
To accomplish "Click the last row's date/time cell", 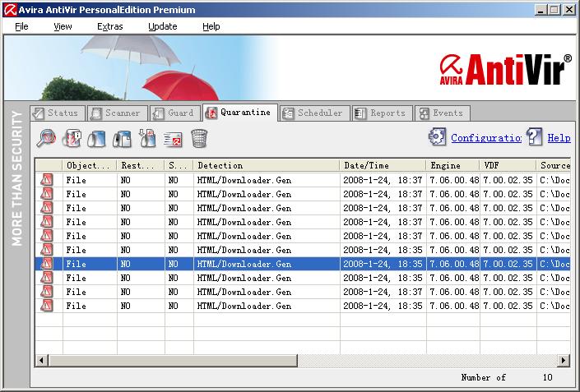I will 383,306.
